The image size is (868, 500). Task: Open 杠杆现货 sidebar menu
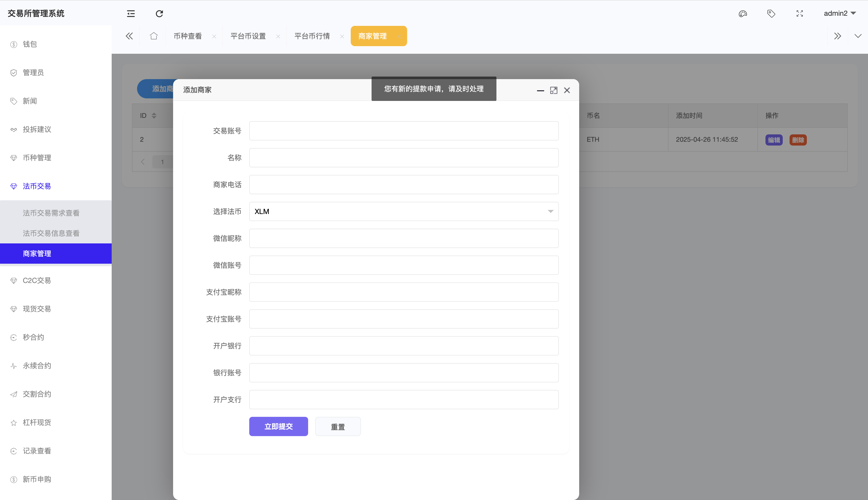[56, 422]
